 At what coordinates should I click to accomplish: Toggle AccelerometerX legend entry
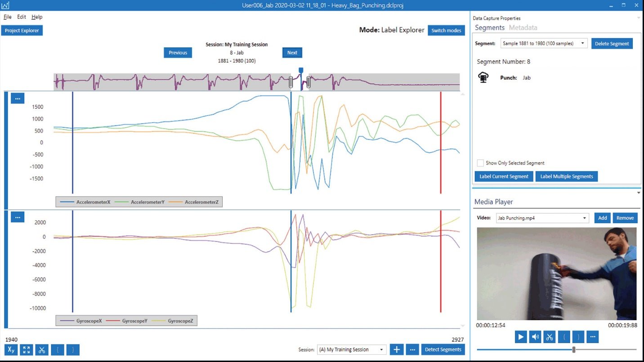click(x=85, y=202)
